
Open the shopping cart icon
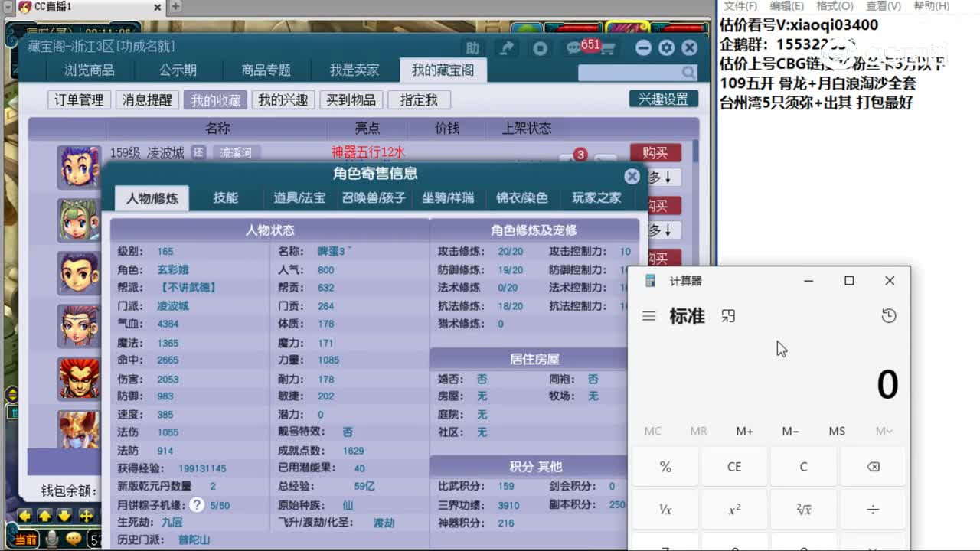coord(606,47)
